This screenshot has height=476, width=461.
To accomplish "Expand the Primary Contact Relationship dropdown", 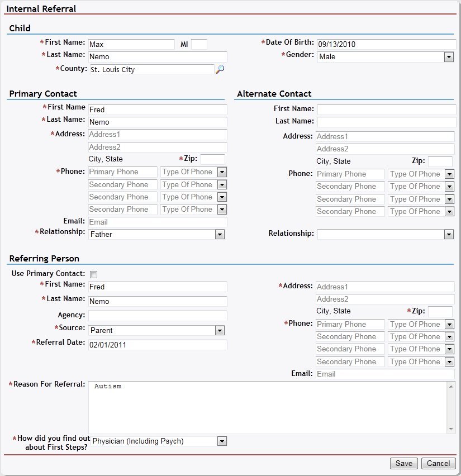I will pyautogui.click(x=220, y=235).
